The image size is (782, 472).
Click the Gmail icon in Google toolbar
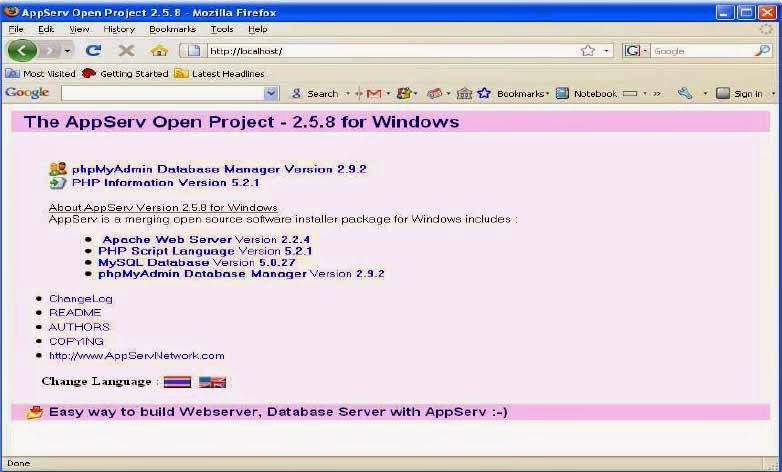374,93
